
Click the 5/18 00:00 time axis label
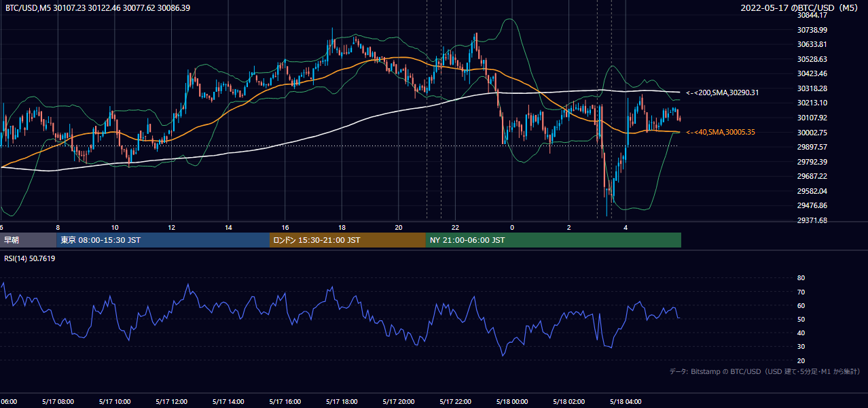pyautogui.click(x=512, y=402)
